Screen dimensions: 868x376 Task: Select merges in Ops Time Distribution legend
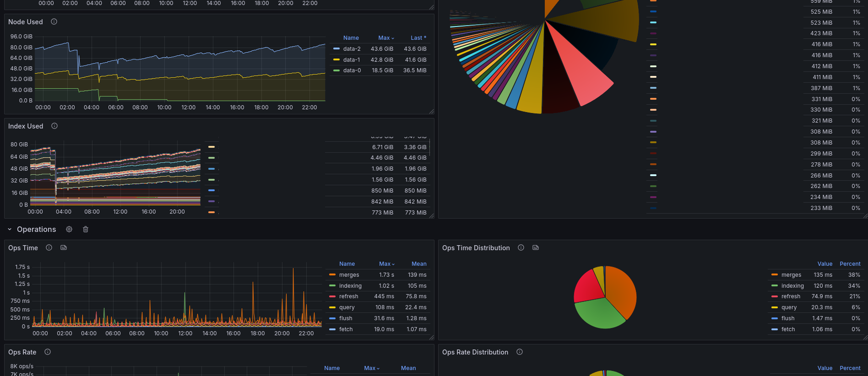pos(792,275)
